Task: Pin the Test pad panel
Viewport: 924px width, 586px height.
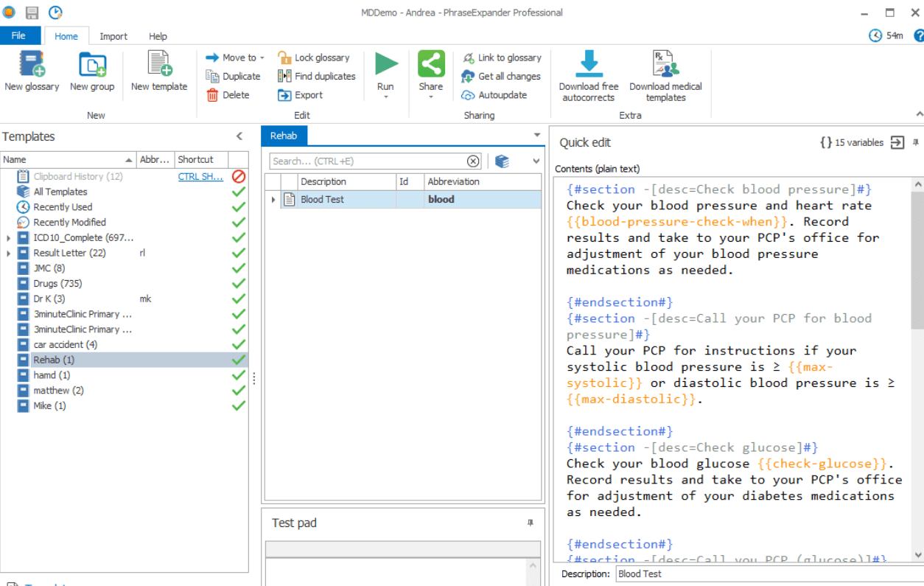Action: coord(530,523)
